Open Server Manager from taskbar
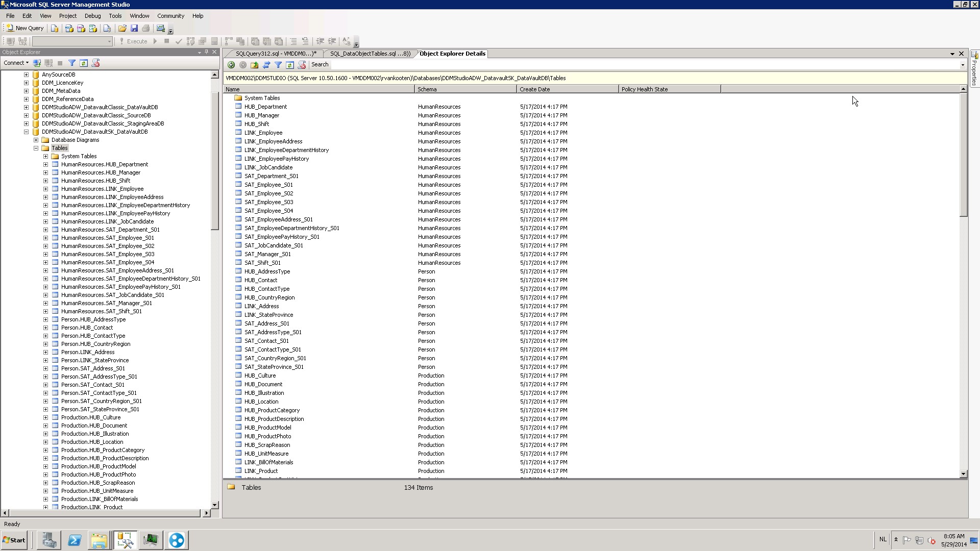Viewport: 980px width, 551px height. (x=49, y=540)
